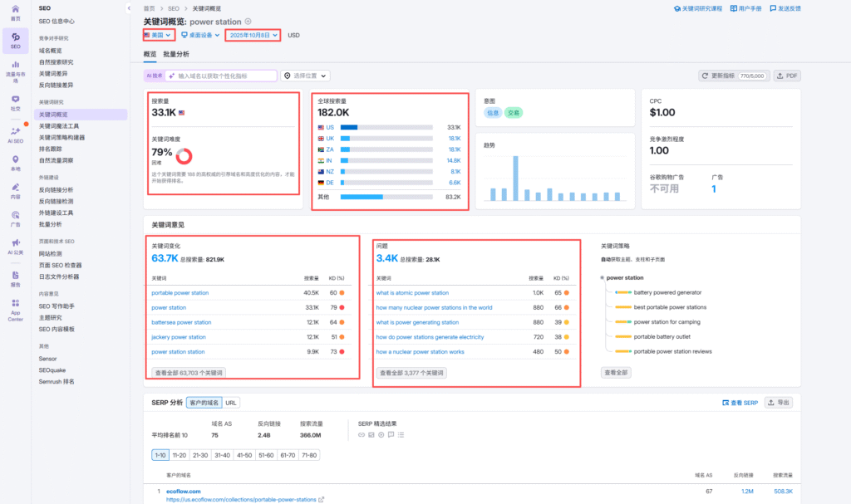Open the ecoflow.com domain link
This screenshot has height=504, width=851.
click(x=184, y=491)
